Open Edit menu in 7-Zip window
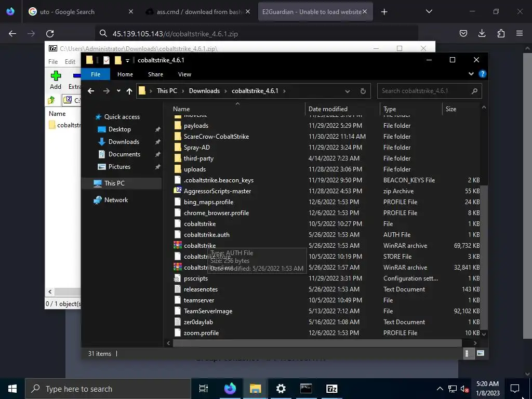 click(70, 61)
